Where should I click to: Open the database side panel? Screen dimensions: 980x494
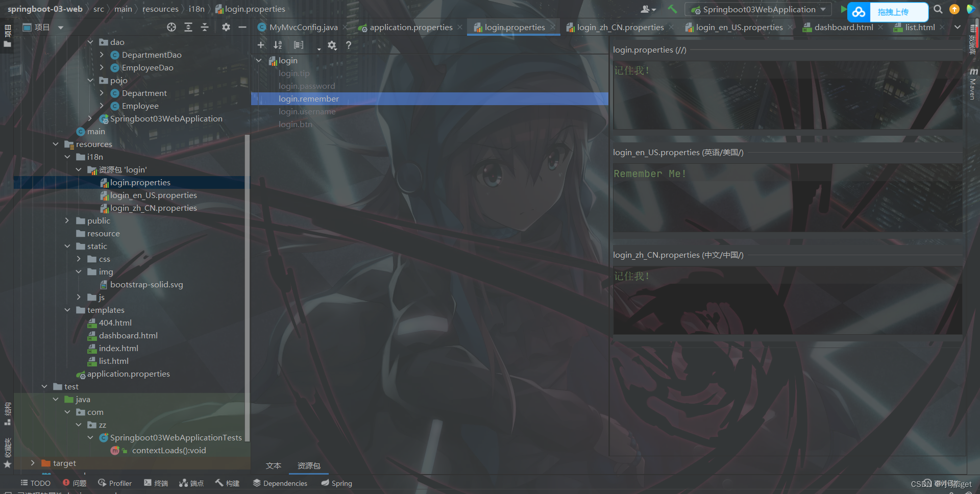coord(973,40)
